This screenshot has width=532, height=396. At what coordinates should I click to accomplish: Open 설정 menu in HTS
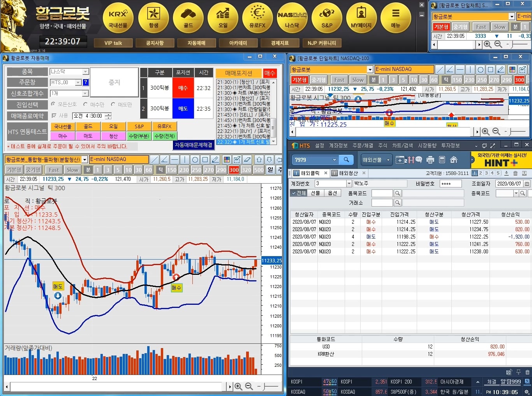[x=320, y=145]
